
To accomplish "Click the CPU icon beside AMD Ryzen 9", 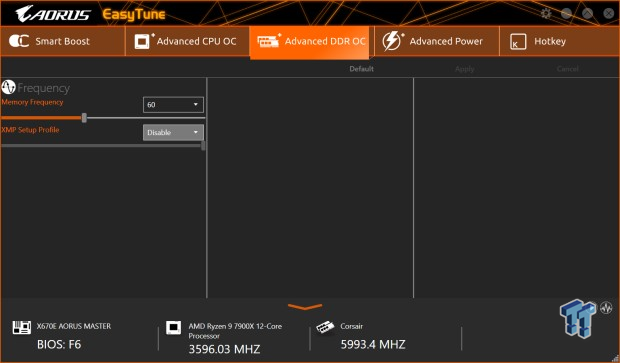I will click(173, 327).
